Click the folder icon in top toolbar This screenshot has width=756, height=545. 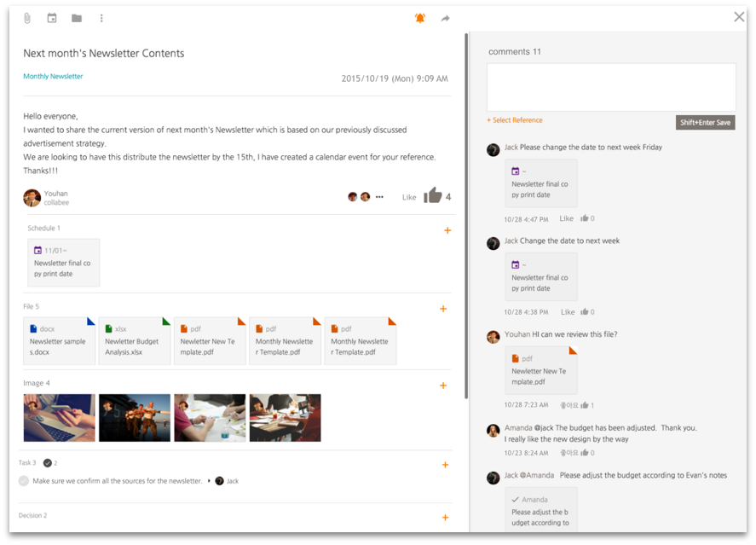[x=77, y=18]
